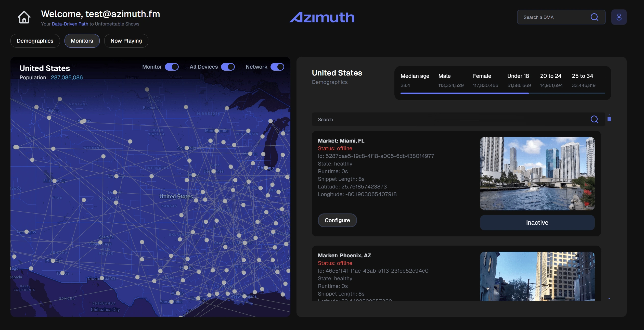The width and height of the screenshot is (644, 330).
Task: Click the Phoenix map node
Action: [x=53, y=261]
